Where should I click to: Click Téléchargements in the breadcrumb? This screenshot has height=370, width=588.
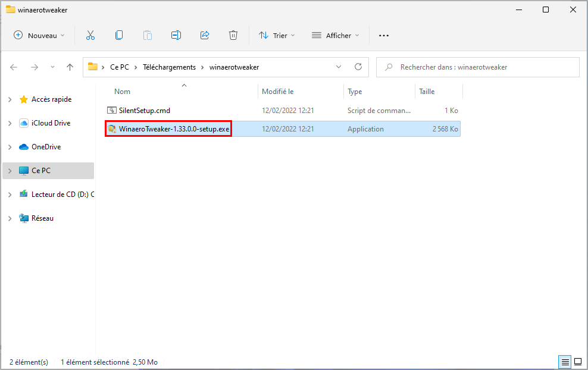(x=169, y=67)
